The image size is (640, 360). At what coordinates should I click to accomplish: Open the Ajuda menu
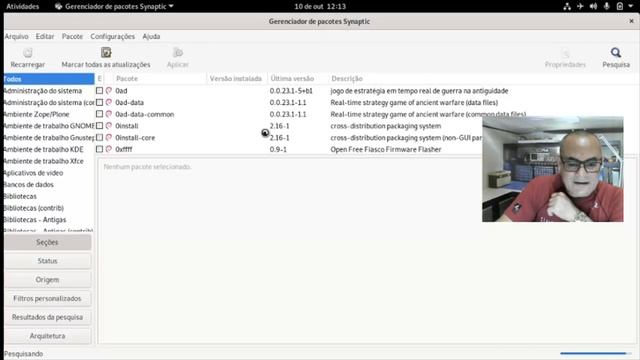click(x=151, y=36)
